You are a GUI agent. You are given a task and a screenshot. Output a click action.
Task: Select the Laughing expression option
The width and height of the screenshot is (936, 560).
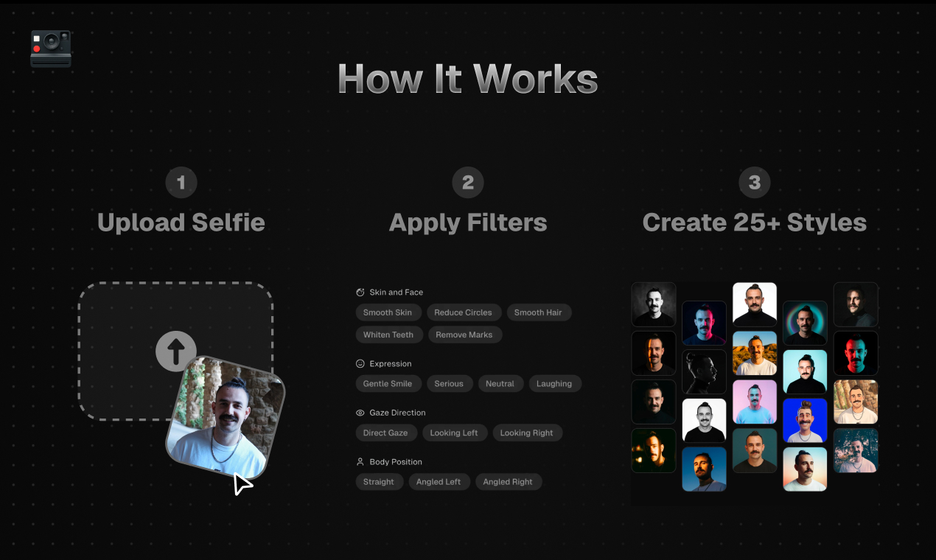(555, 383)
